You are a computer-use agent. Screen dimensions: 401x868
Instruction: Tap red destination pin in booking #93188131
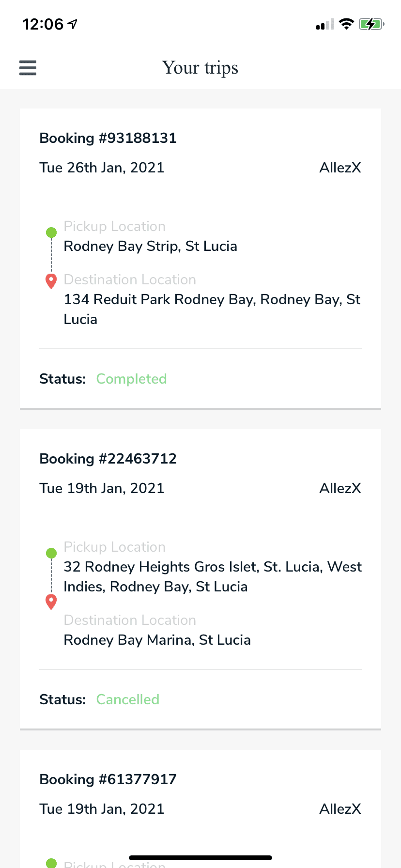[51, 281]
